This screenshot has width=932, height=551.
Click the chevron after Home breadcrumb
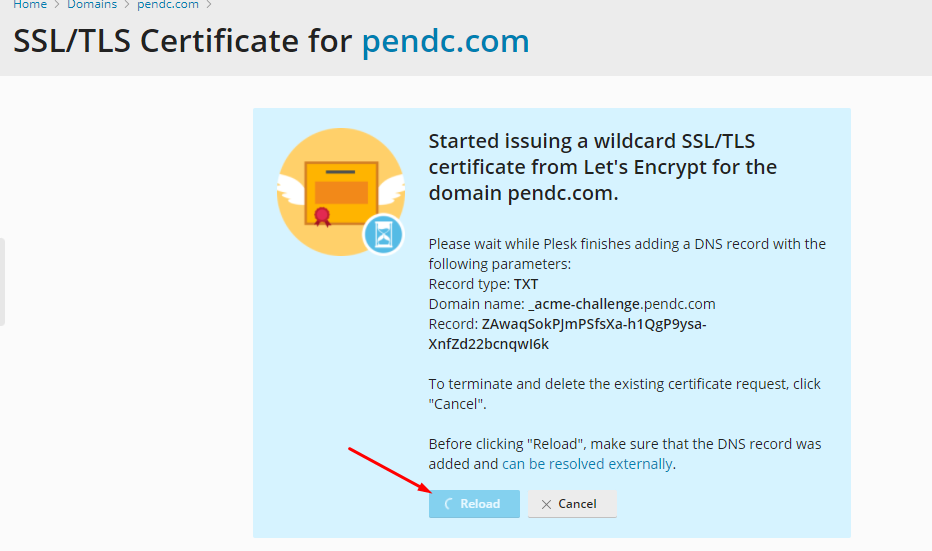[57, 5]
